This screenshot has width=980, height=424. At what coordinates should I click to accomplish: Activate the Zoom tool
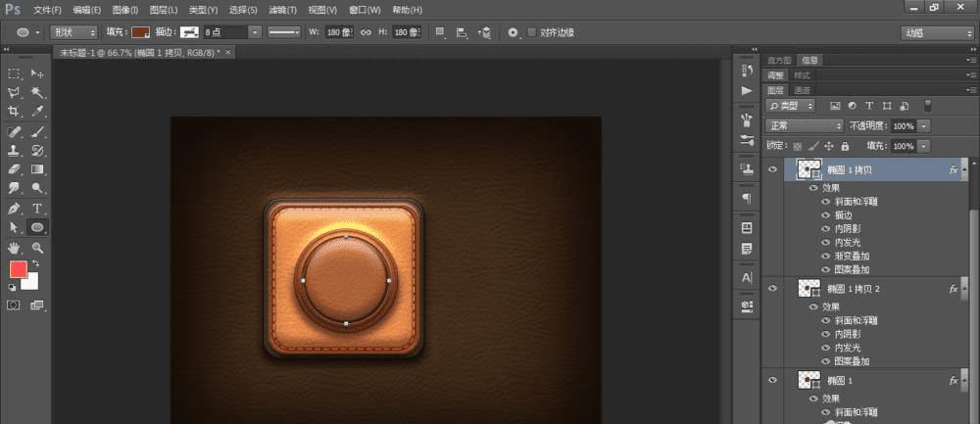(x=38, y=248)
